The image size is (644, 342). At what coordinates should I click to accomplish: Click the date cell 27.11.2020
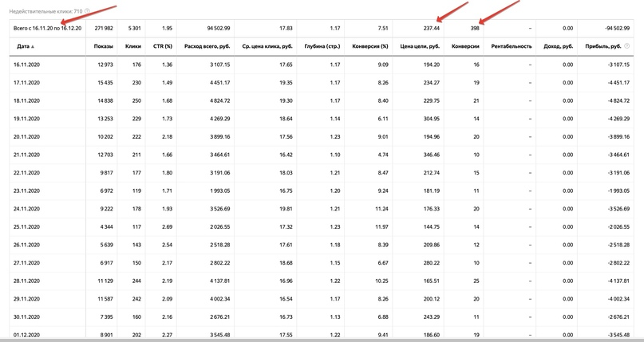(26, 263)
